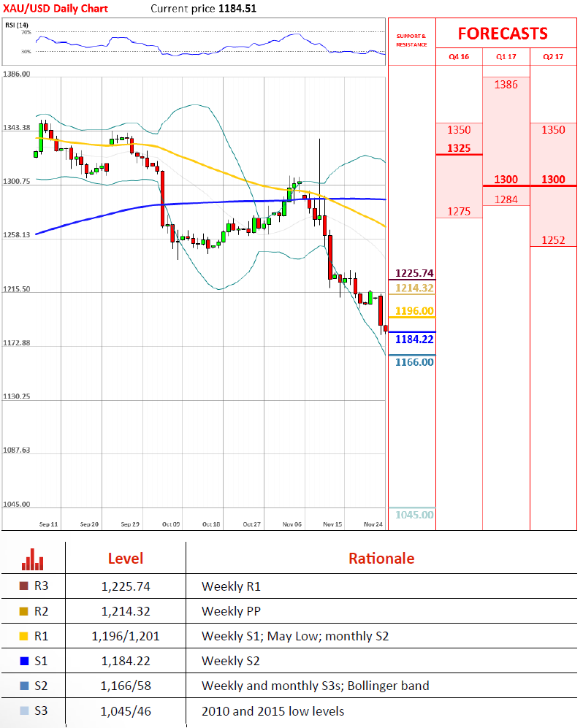Viewport: 583px width, 728px height.
Task: Click the bold 1300 forecast in Q2 17
Action: 553,180
